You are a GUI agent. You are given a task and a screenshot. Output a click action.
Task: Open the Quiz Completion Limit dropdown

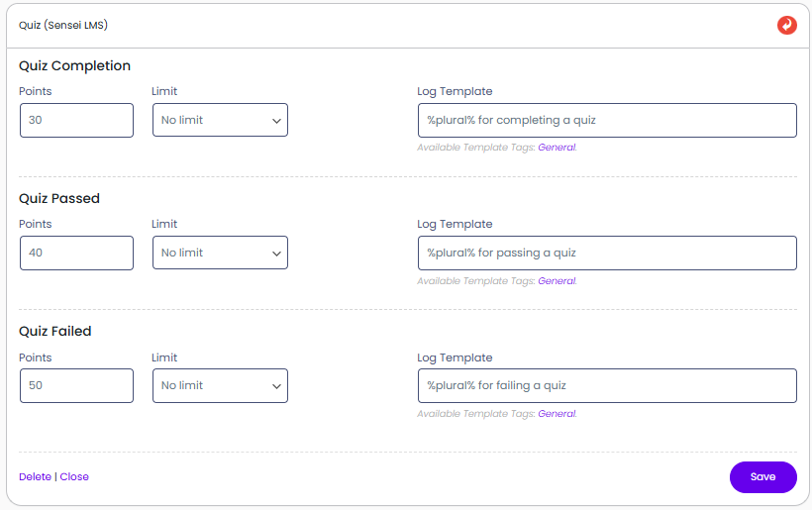click(220, 120)
